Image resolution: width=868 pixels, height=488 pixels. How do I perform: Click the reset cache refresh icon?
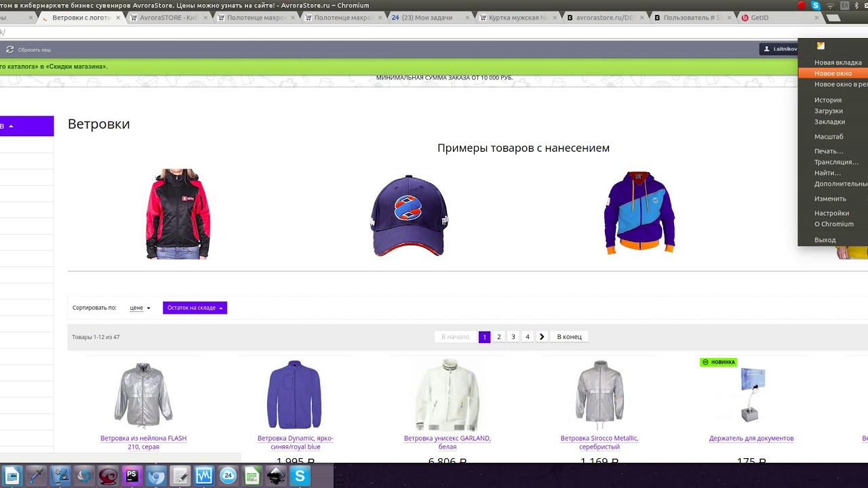point(9,49)
